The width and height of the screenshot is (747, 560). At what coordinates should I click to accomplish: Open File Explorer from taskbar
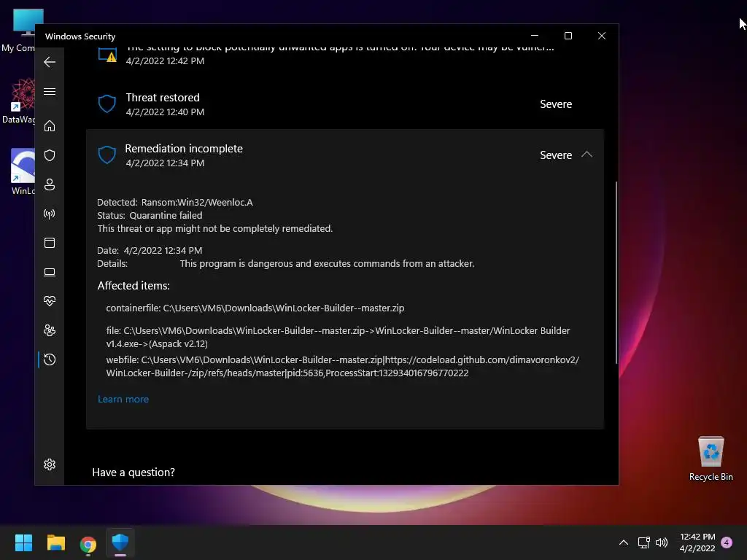point(55,542)
